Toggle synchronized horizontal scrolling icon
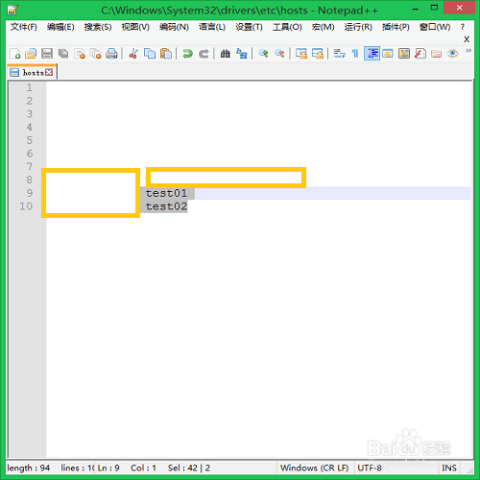 [318, 54]
